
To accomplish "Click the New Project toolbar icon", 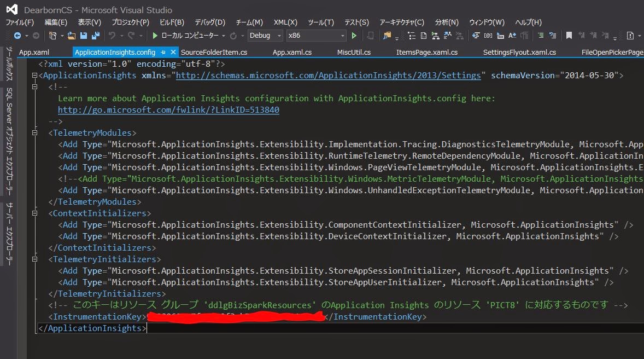I will point(52,36).
